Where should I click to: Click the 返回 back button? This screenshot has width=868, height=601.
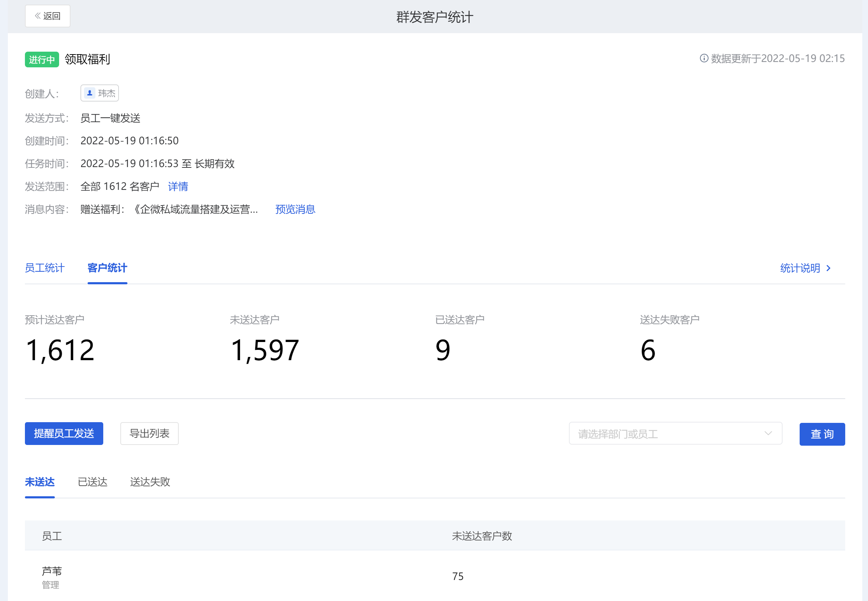(x=47, y=16)
